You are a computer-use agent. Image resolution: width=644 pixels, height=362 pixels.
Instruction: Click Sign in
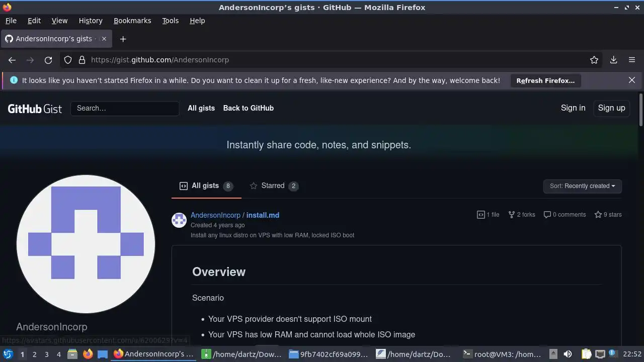tap(573, 108)
